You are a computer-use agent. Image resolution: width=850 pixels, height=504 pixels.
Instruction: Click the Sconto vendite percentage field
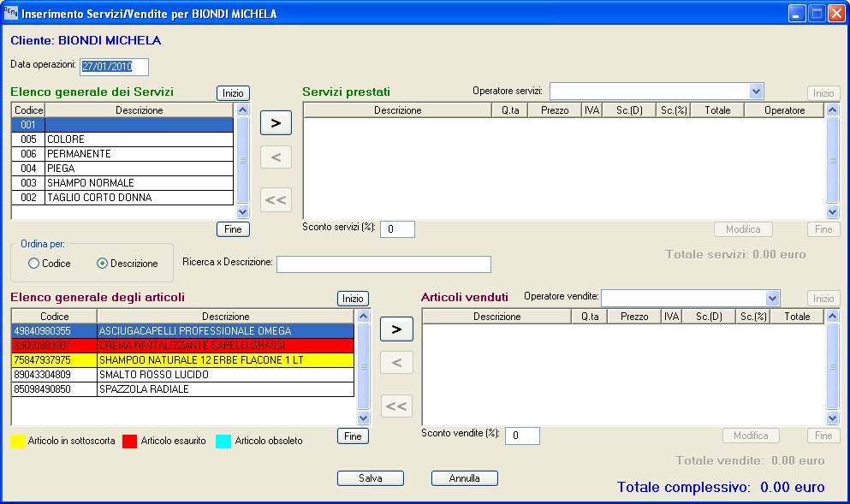522,436
